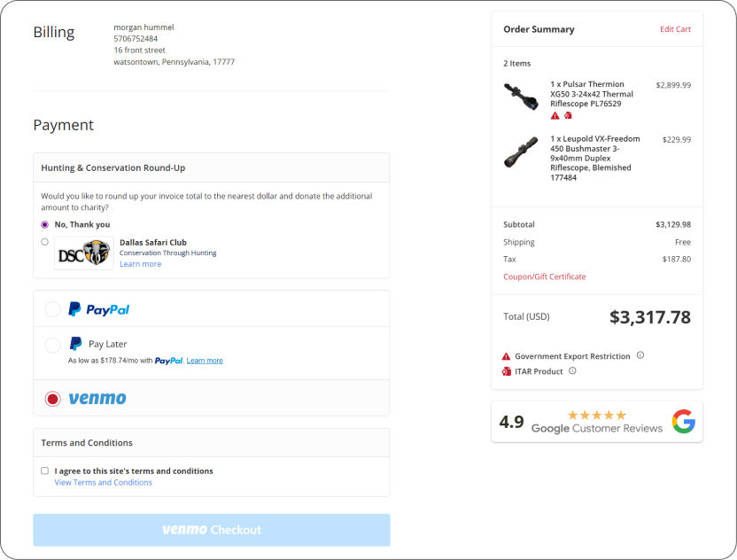This screenshot has height=560, width=737.
Task: Select Dallas Safari Club for donation
Action: click(x=44, y=241)
